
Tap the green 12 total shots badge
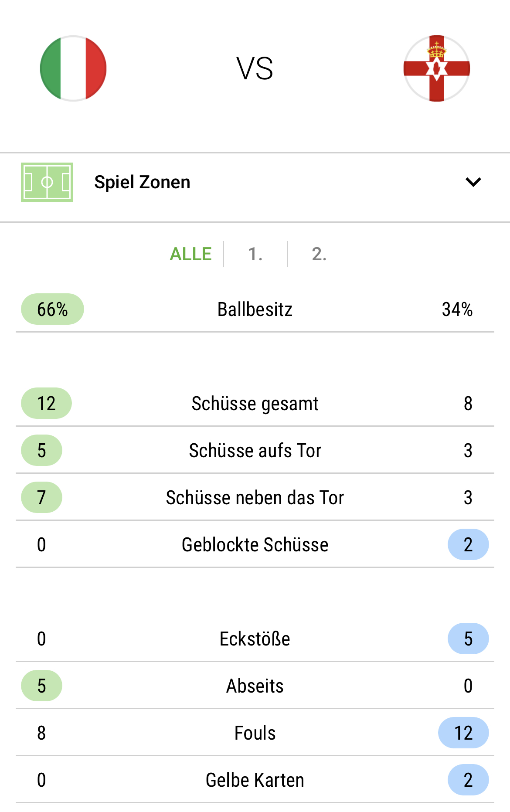point(46,403)
